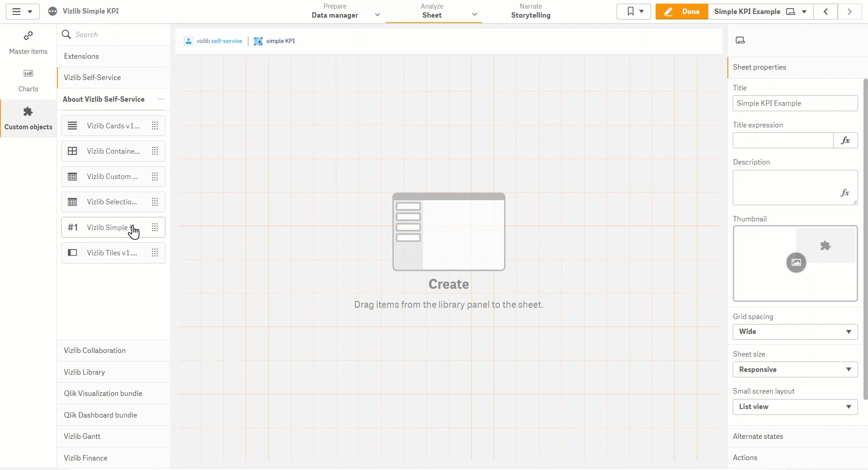Expand Grid spacing dropdown
Screen dimensions: 868x470
click(x=795, y=332)
